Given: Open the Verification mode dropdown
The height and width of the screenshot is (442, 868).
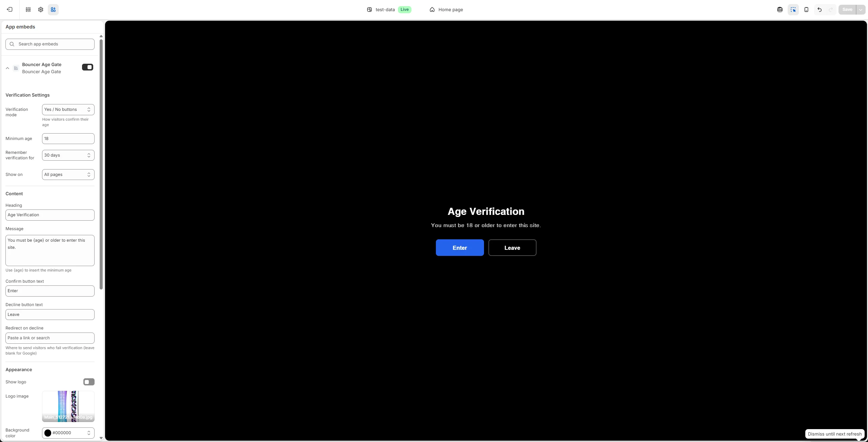Looking at the screenshot, I should coord(68,109).
